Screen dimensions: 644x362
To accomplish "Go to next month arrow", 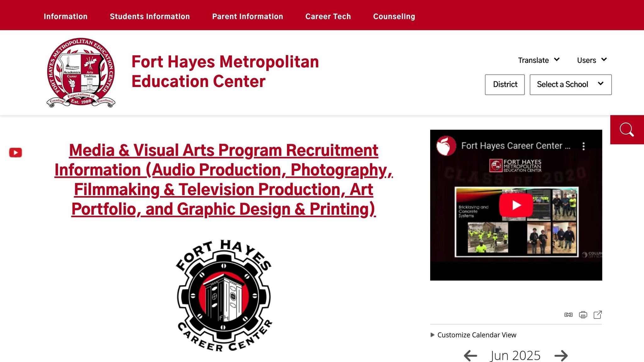I will click(561, 356).
